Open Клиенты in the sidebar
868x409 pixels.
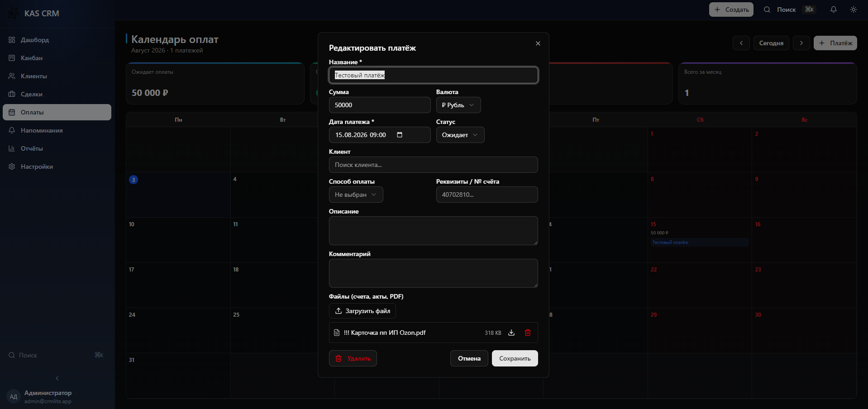[x=57, y=76]
